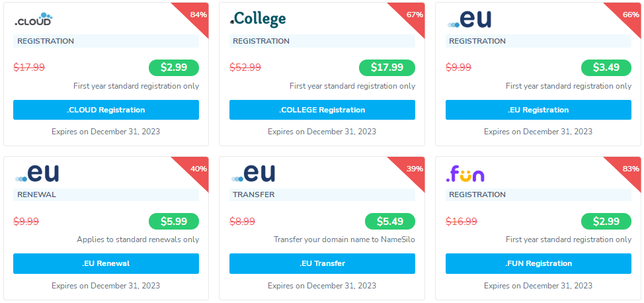The image size is (644, 303).
Task: Click the 84% discount corner badge
Action: pos(197,15)
